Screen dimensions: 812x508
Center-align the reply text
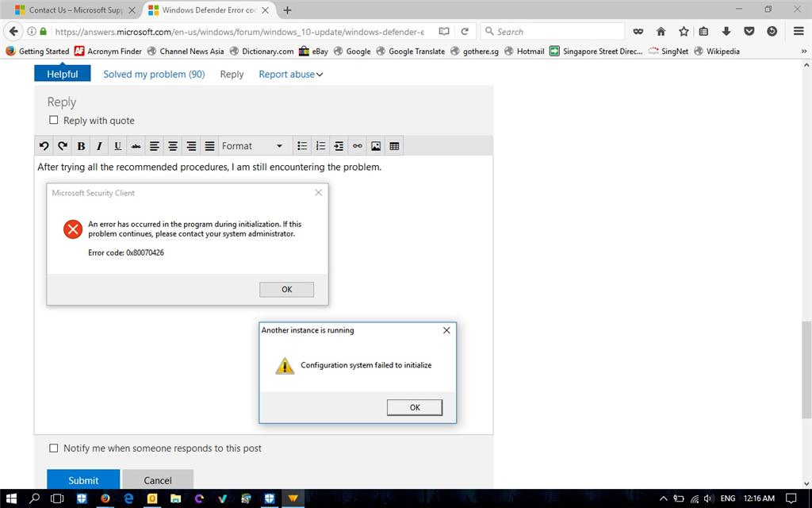pos(172,145)
